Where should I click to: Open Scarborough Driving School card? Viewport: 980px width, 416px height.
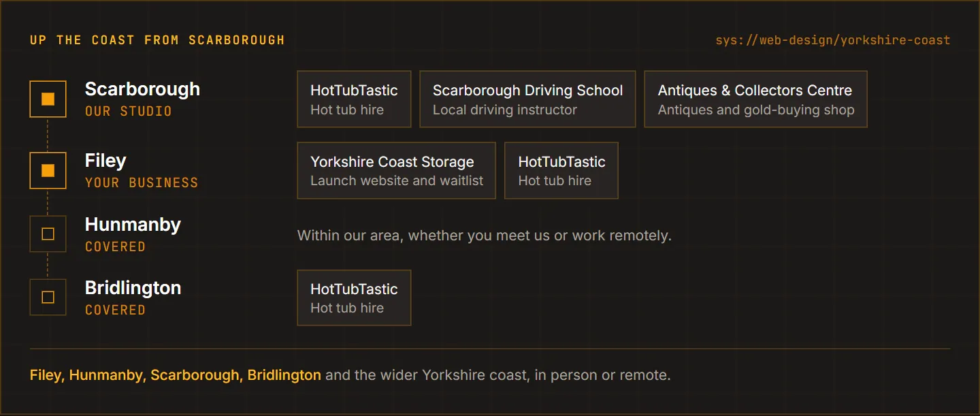tap(527, 99)
